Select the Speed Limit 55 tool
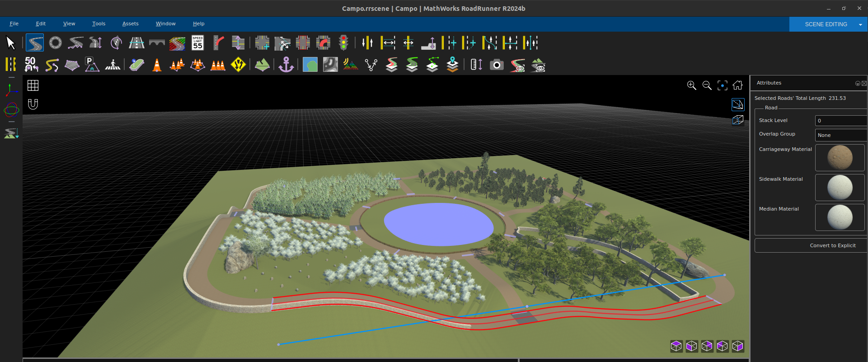Viewport: 868px width, 362px height. coord(197,43)
